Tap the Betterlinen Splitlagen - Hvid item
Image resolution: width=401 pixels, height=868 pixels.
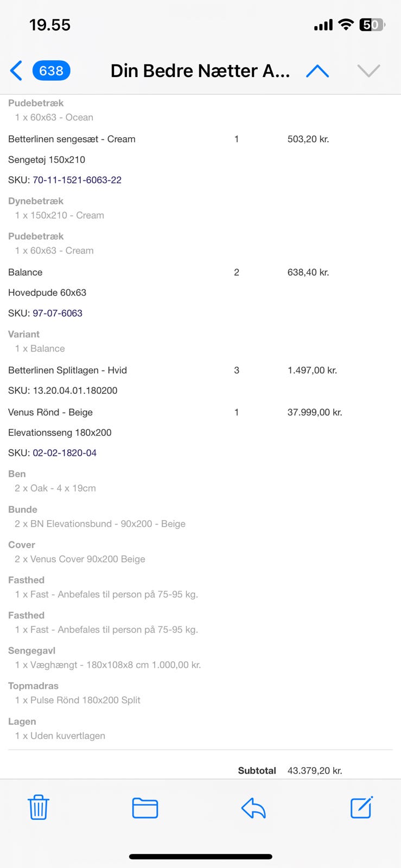67,371
